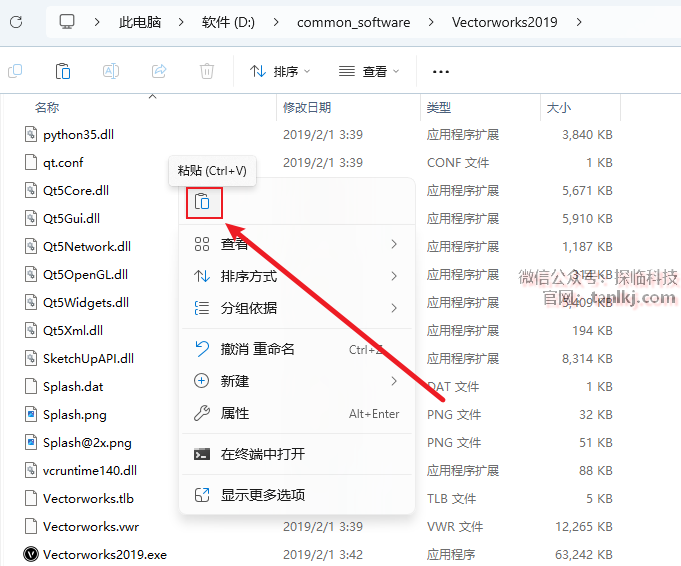681x566 pixels.
Task: Sort by the 修改日期 column header
Action: [307, 107]
